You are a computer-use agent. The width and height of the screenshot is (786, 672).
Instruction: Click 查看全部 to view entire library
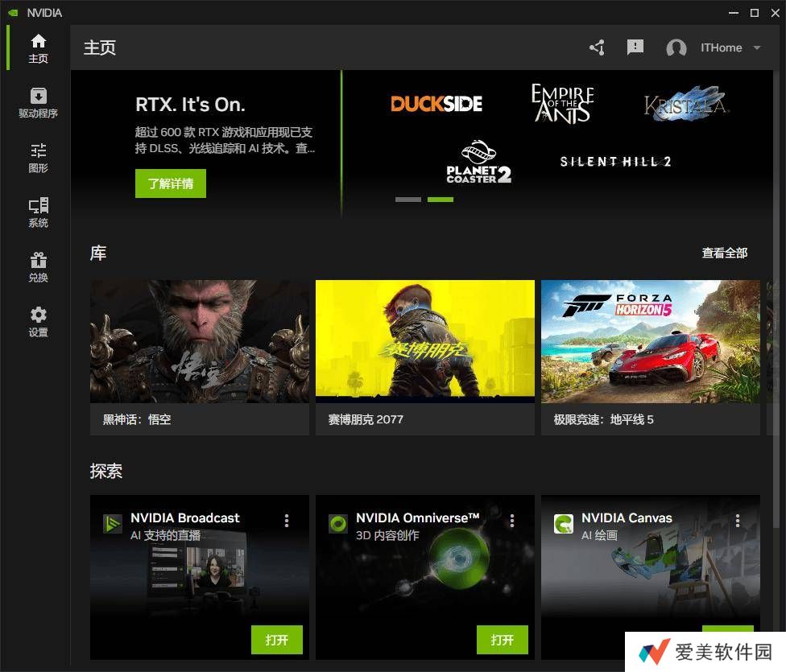724,253
